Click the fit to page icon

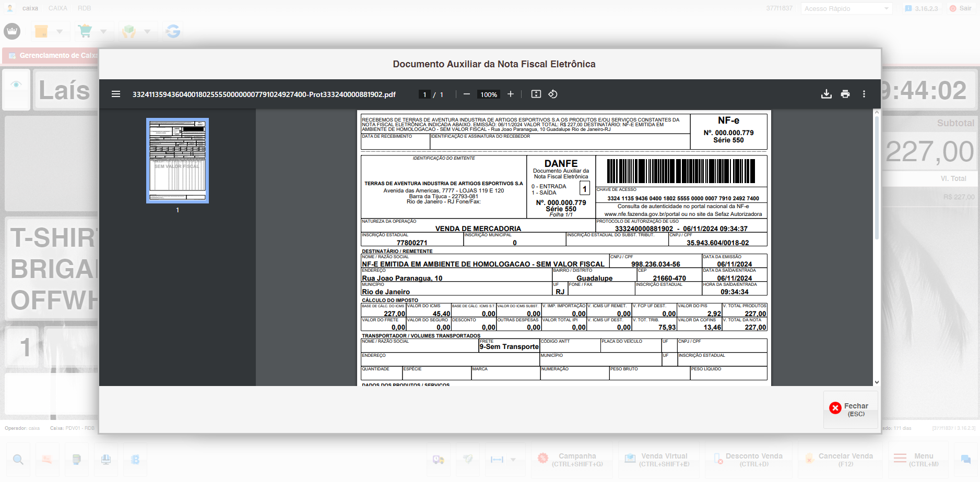536,94
